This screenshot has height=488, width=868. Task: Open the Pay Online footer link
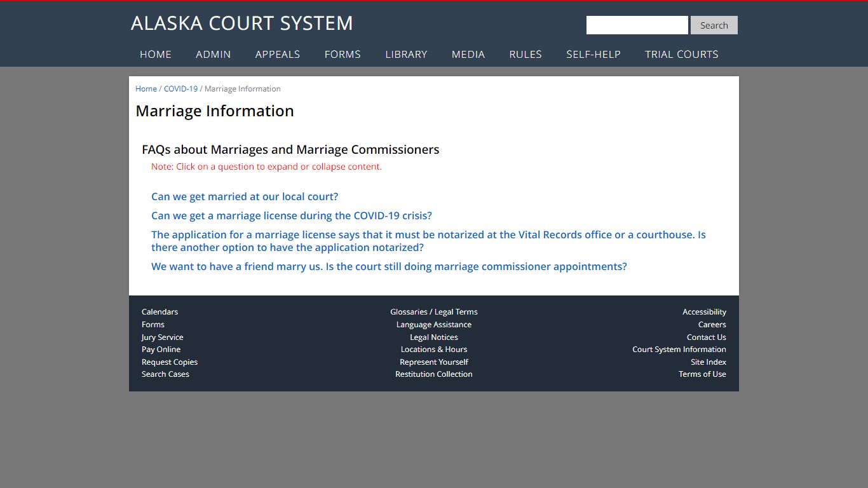click(161, 349)
